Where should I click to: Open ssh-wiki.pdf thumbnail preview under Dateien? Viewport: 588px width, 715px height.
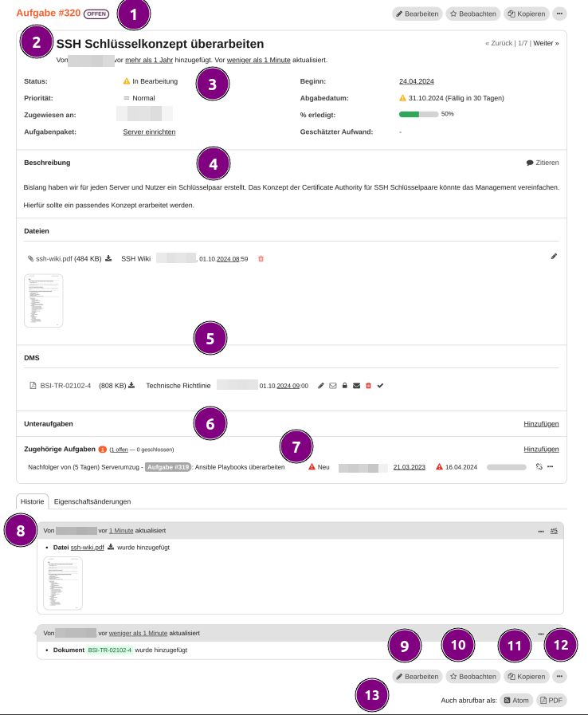click(x=44, y=301)
